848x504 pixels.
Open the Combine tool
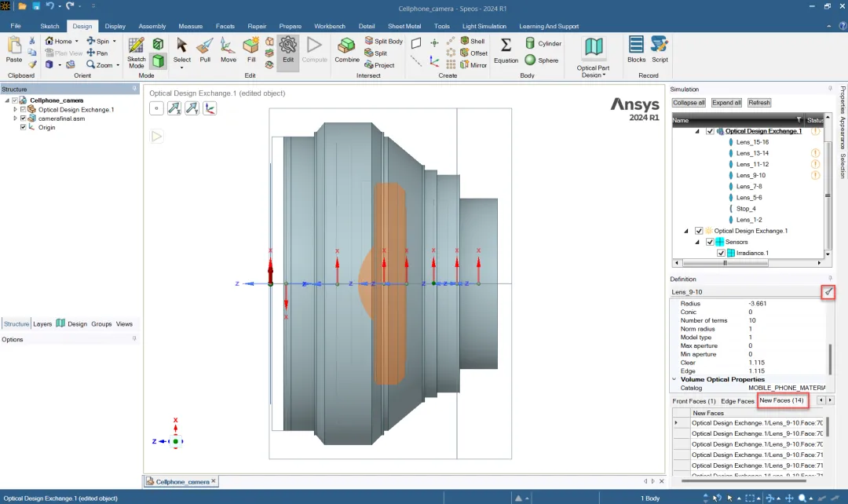coord(347,50)
